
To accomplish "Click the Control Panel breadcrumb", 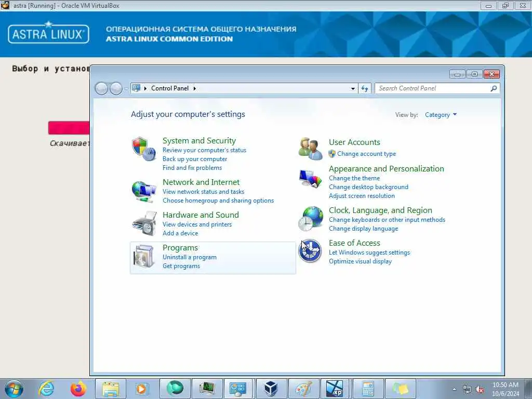I will tap(170, 88).
